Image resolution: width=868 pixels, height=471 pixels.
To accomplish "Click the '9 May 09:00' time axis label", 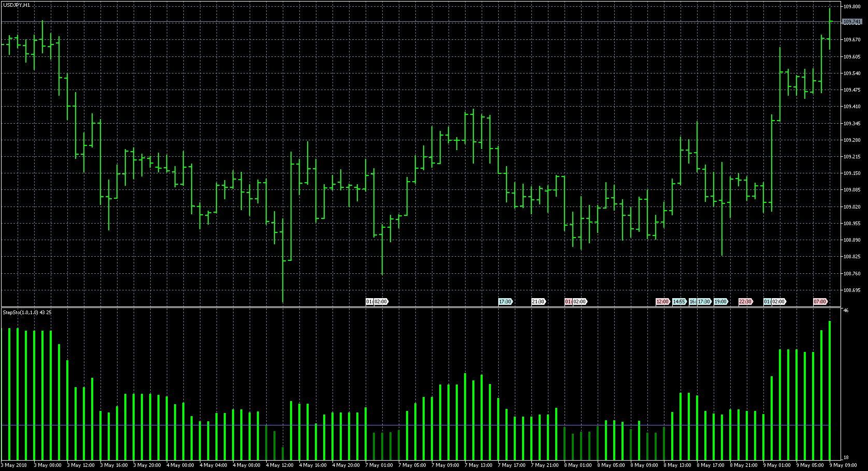I will click(843, 465).
